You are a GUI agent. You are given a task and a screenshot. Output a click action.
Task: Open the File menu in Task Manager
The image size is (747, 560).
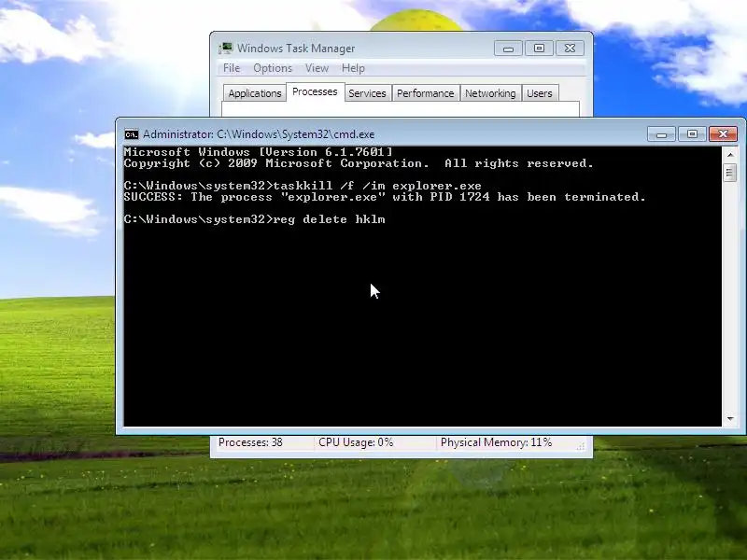(232, 68)
